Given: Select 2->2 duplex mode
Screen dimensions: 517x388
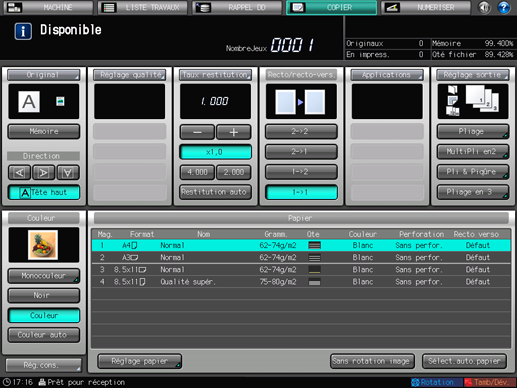Looking at the screenshot, I should pyautogui.click(x=301, y=132).
